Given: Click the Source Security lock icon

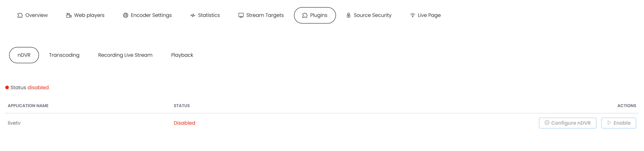Looking at the screenshot, I should tap(348, 15).
